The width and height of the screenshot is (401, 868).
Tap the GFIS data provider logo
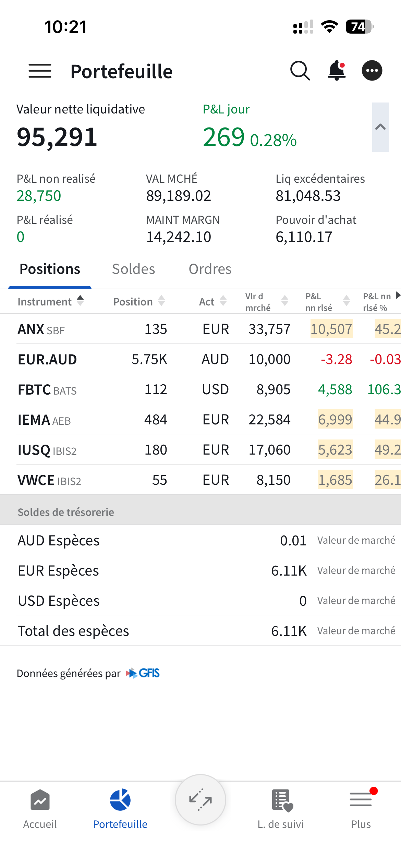(143, 673)
